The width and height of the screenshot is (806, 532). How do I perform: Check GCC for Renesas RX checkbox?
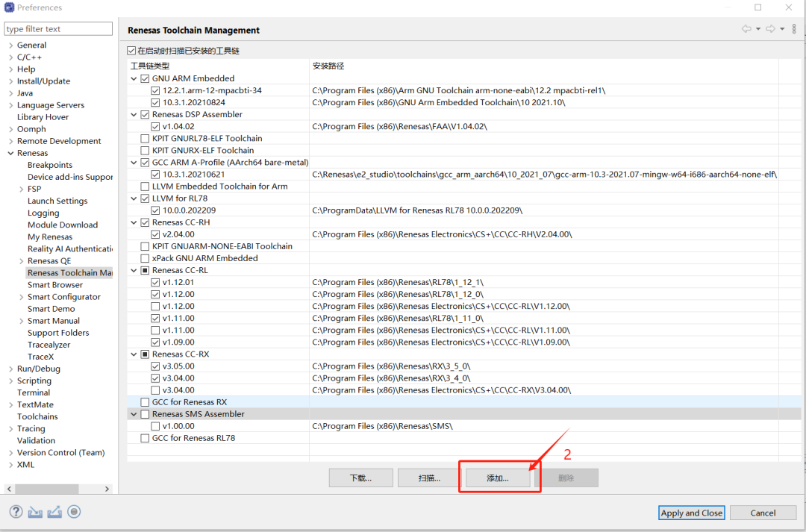click(145, 402)
